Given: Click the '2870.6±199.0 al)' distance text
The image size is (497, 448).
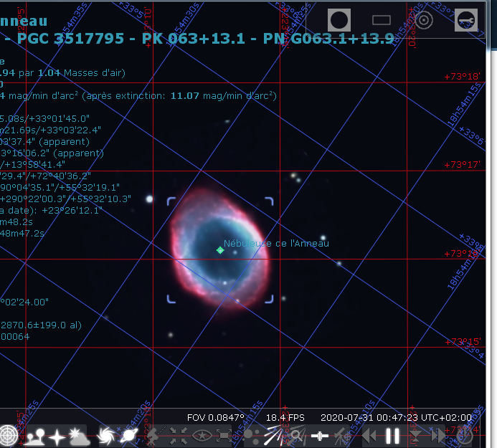Looking at the screenshot, I should 41,325.
